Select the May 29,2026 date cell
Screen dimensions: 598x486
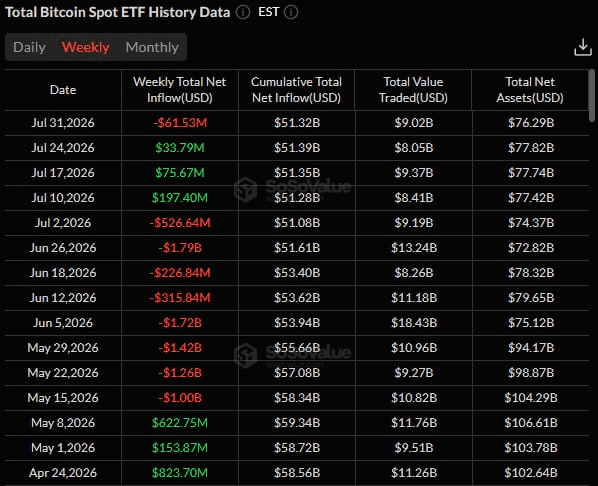[63, 348]
